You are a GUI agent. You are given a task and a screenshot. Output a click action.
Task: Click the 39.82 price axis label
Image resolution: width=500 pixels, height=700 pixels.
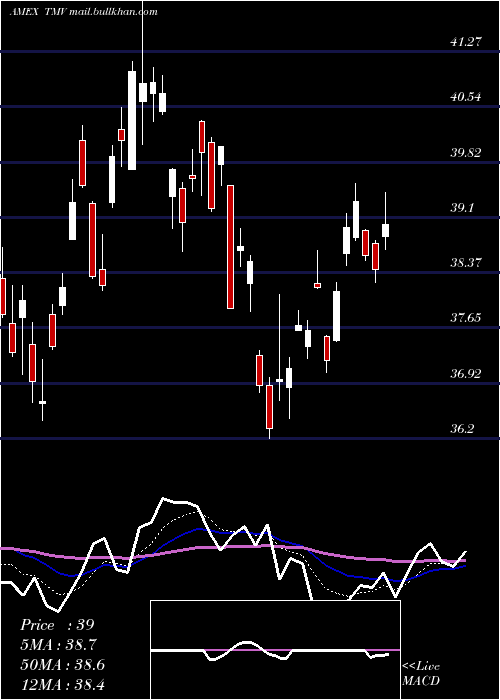[x=466, y=153]
